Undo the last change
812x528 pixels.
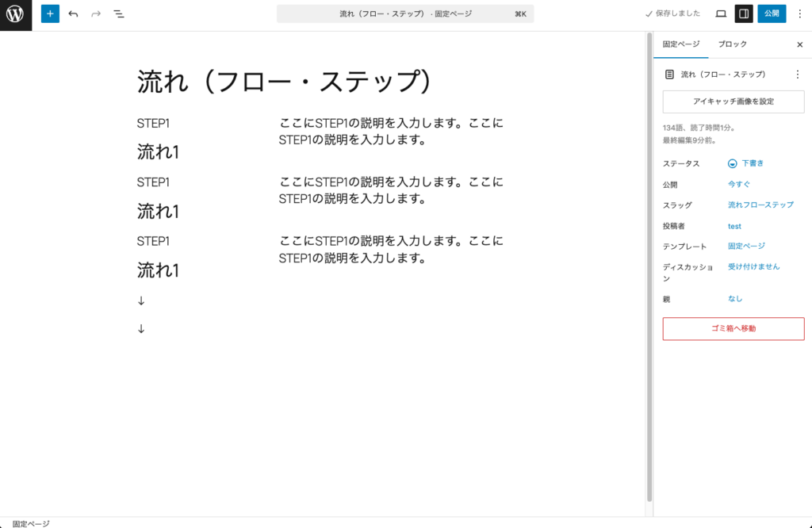point(72,13)
